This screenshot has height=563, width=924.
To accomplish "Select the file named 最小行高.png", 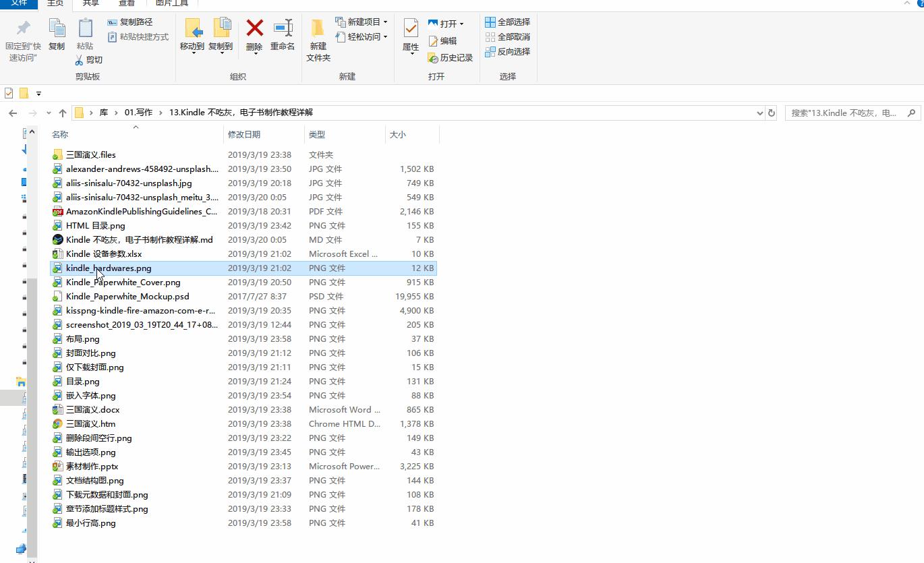I will (x=91, y=523).
